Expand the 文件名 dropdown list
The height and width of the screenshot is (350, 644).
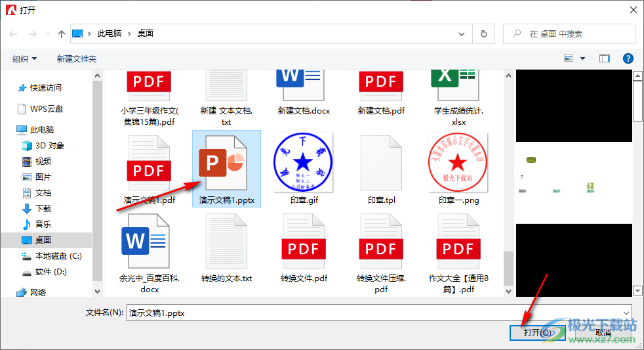[626, 313]
